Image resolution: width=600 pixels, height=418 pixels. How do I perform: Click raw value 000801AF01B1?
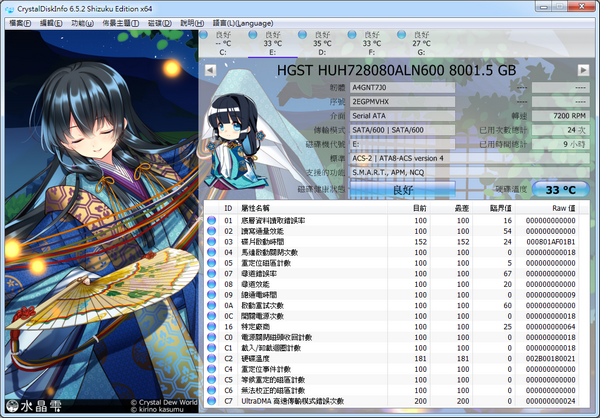click(551, 242)
